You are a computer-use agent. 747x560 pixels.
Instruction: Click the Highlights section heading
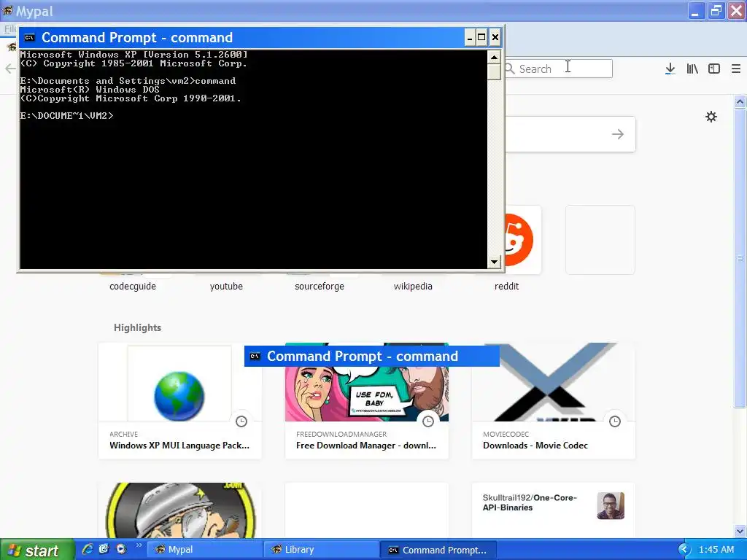(x=138, y=327)
